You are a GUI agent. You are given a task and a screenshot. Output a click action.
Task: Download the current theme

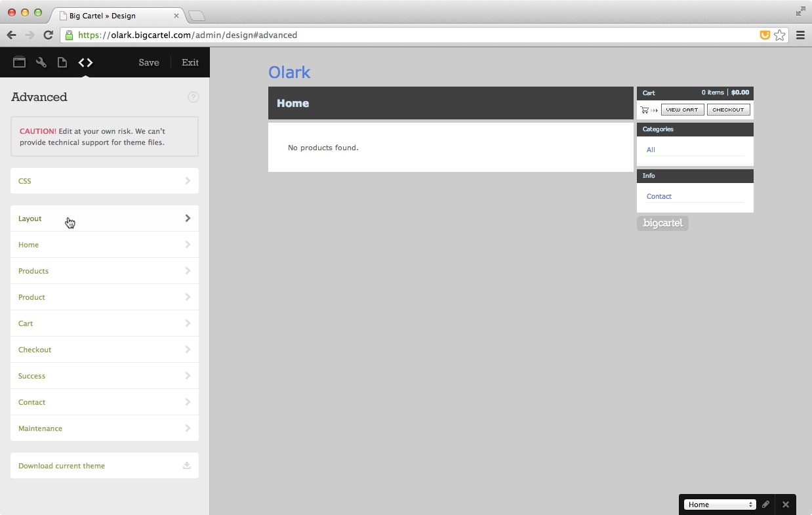[104, 466]
